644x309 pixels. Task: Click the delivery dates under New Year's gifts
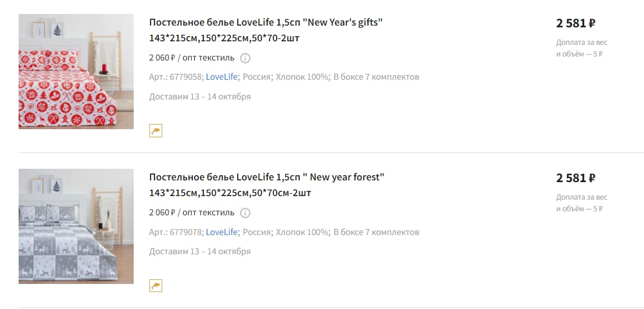click(200, 97)
